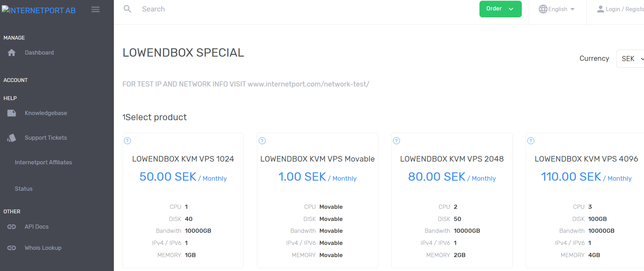Select the LOWENDBOX KVM VPS 2048 title
This screenshot has height=271, width=644.
452,159
